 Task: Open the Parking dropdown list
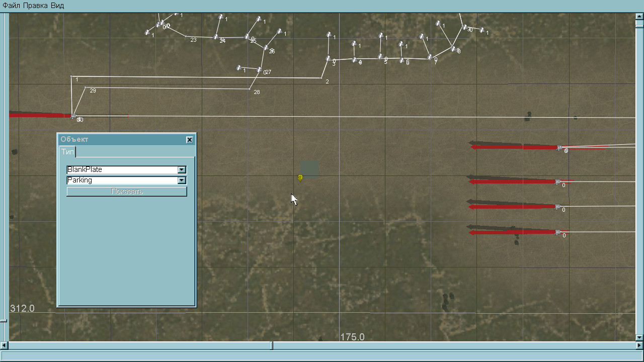182,180
